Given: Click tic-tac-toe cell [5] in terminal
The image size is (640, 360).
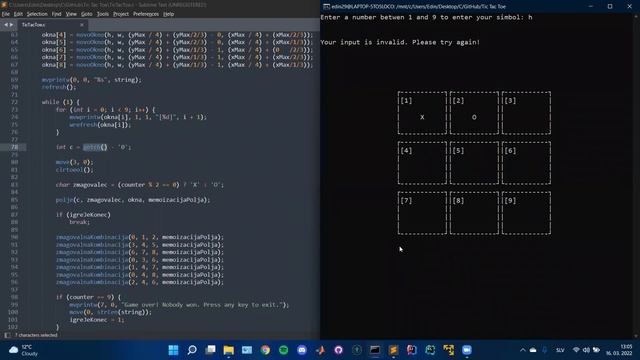Looking at the screenshot, I should [474, 163].
